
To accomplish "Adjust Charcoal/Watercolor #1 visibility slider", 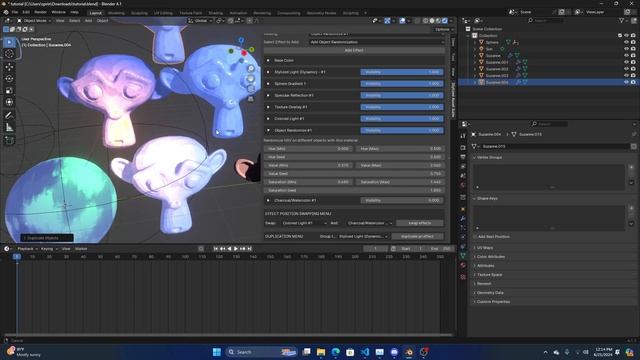I will pyautogui.click(x=402, y=200).
